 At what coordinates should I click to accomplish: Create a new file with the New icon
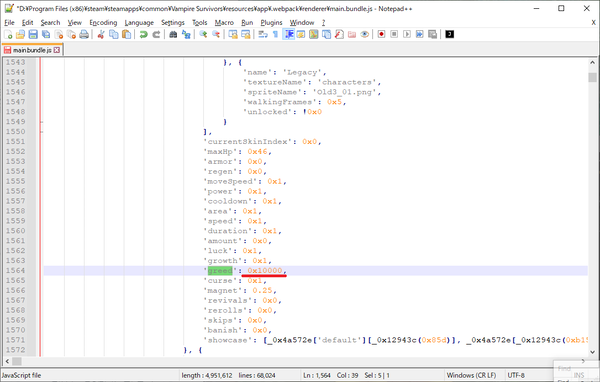click(x=8, y=35)
